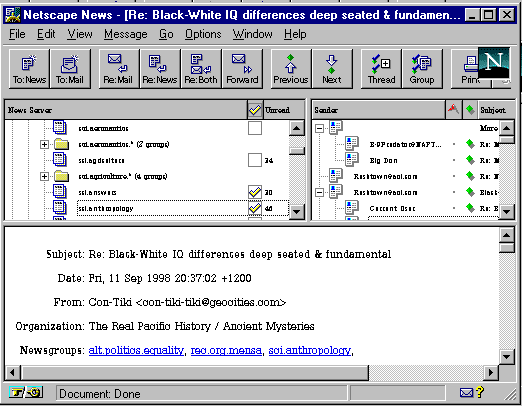Expand sci.agriculture.* (4 groups) folder

pos(44,176)
